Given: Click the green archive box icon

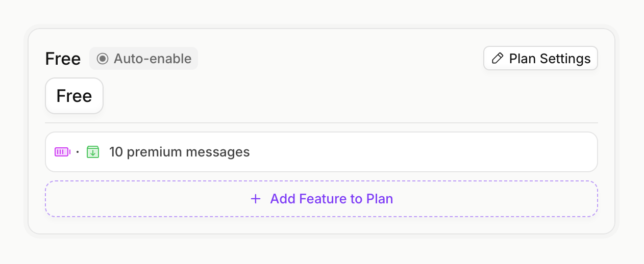Looking at the screenshot, I should click(x=92, y=152).
